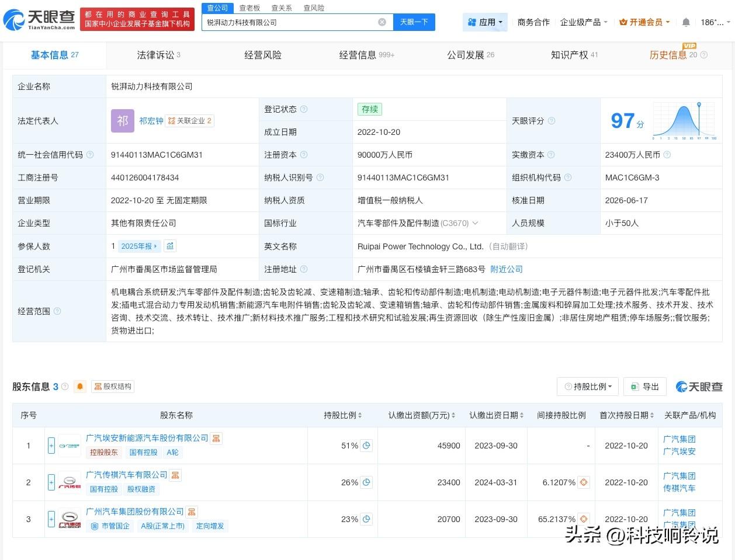Click 附近公司 link
Screen dimensions: 735x560
[507, 269]
